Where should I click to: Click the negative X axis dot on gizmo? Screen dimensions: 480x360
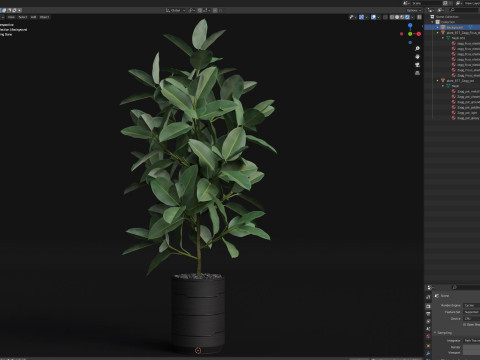click(x=401, y=34)
